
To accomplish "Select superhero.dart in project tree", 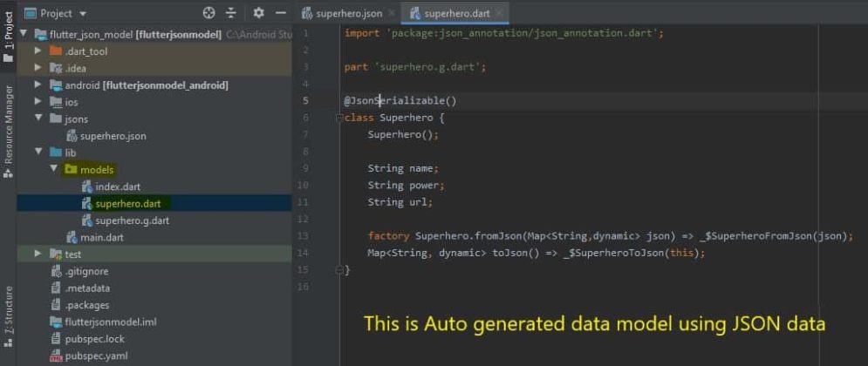I will coord(128,204).
